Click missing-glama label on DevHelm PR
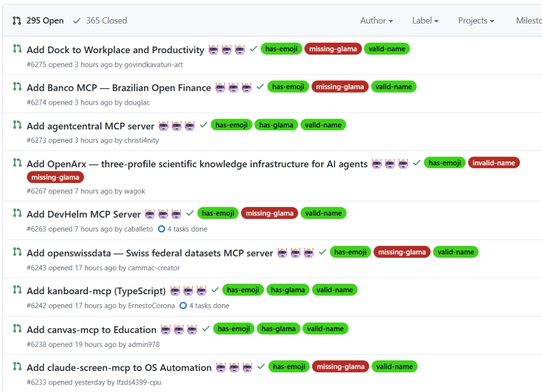The height and width of the screenshot is (392, 542). (269, 213)
